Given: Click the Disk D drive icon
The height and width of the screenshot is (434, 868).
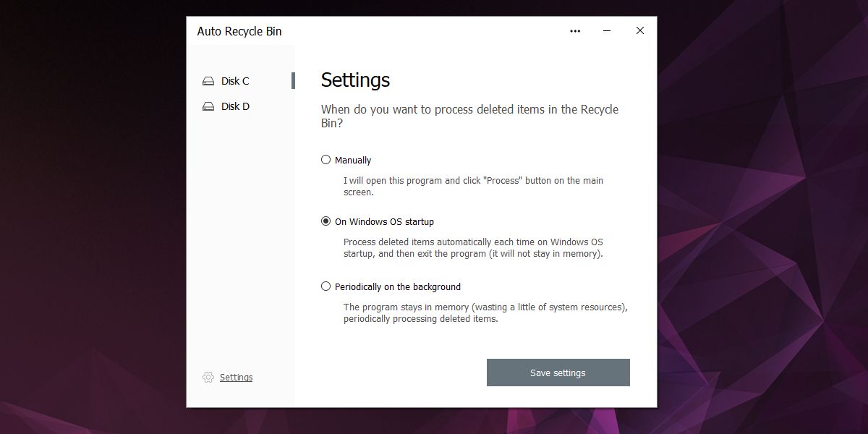Looking at the screenshot, I should pyautogui.click(x=208, y=106).
